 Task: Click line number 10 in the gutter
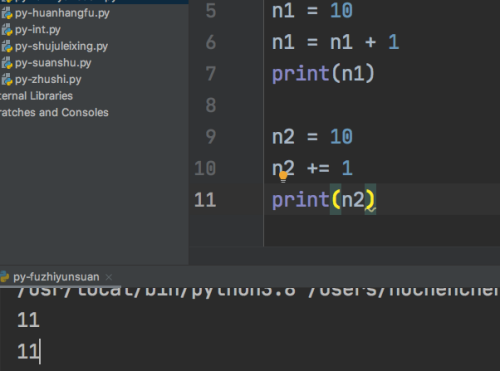(205, 168)
